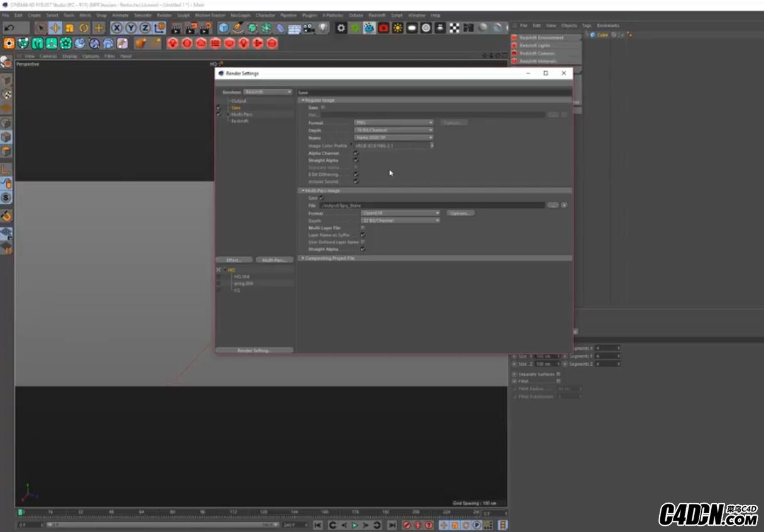The height and width of the screenshot is (532, 764).
Task: Click the first red Redshift icon in second row
Action: (173, 43)
